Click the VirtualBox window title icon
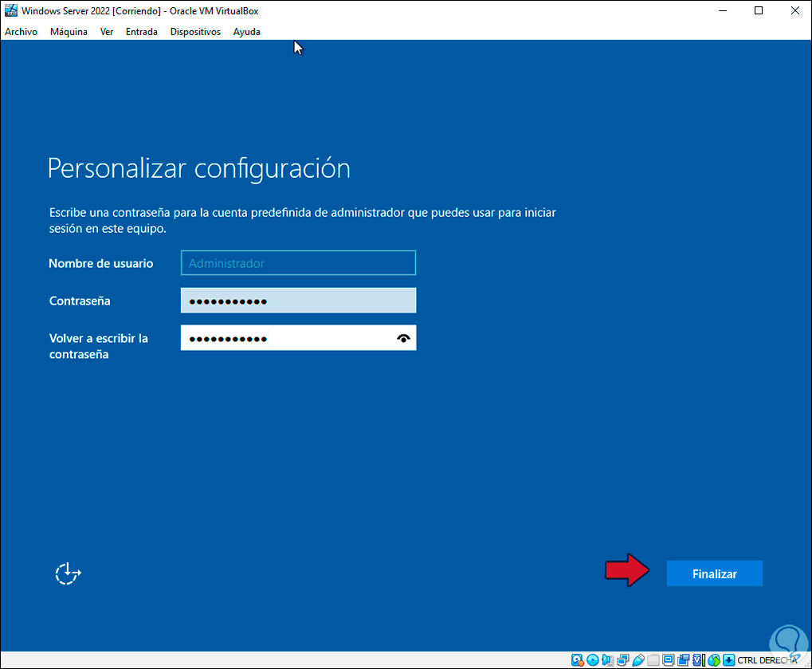This screenshot has width=812, height=669. (x=11, y=10)
